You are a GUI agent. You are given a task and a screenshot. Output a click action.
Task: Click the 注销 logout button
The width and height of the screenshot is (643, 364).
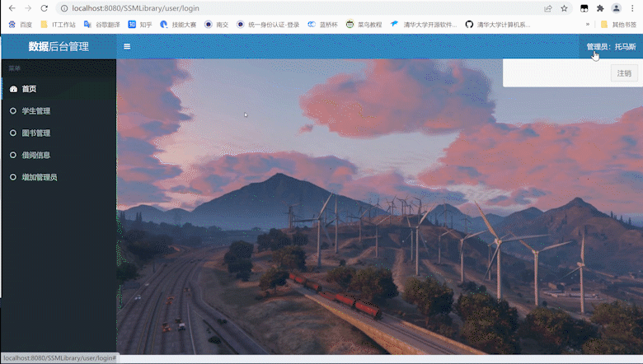point(624,73)
